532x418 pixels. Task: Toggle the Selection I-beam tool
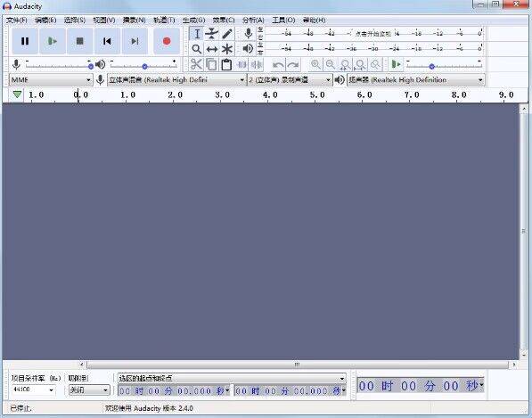(x=196, y=34)
